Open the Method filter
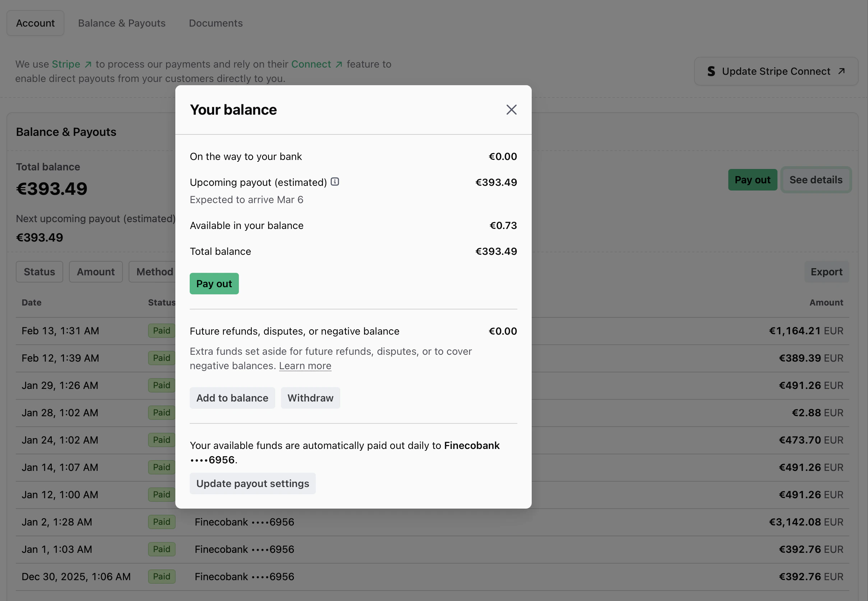Screen dimensions: 868x601 (154, 271)
